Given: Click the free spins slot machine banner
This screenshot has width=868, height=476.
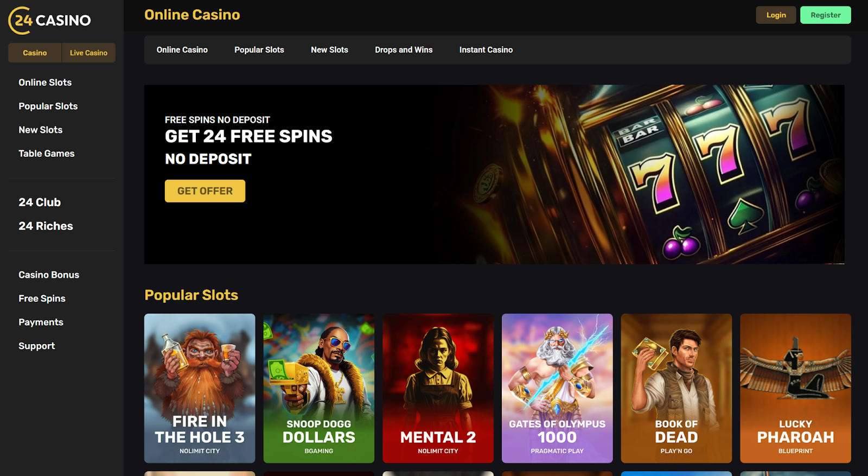Looking at the screenshot, I should click(x=494, y=174).
